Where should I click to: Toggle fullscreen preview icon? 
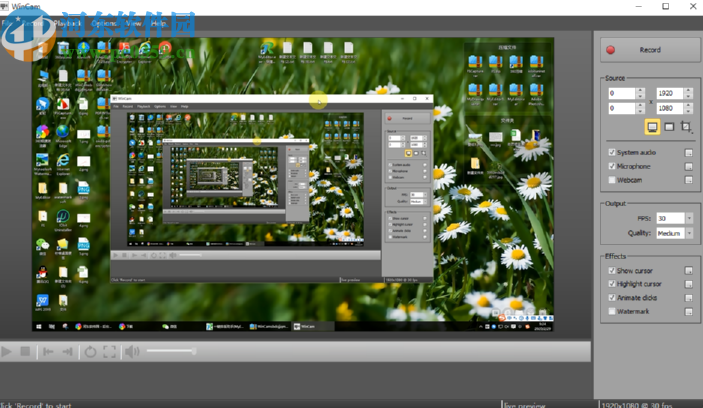[110, 352]
